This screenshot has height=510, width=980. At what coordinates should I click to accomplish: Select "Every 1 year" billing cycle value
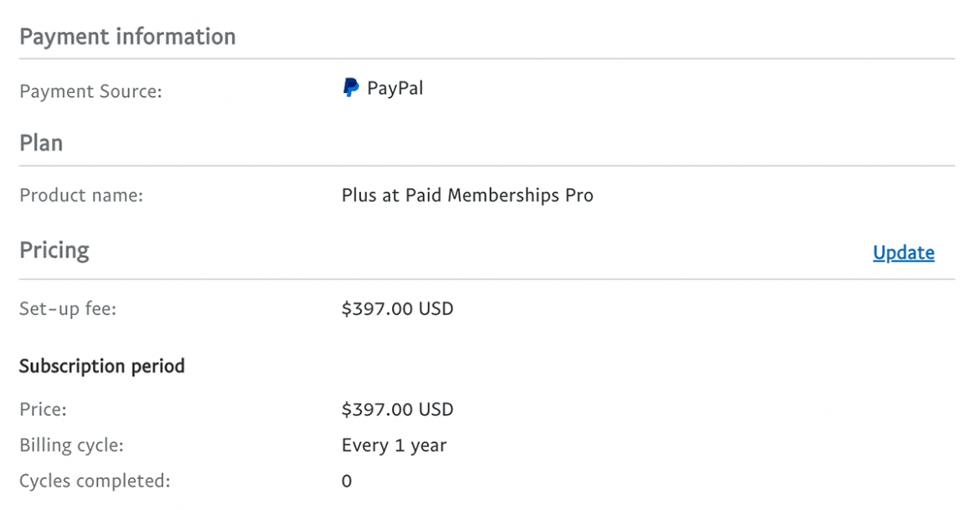[x=393, y=445]
